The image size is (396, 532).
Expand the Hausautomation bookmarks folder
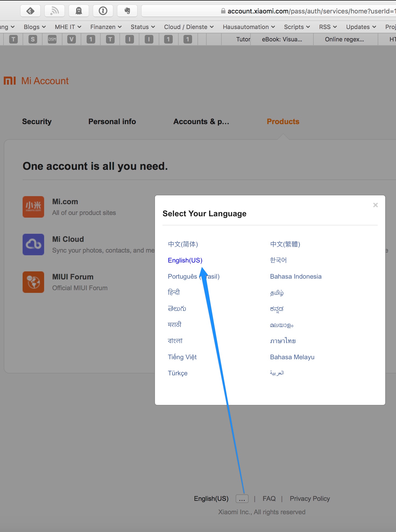coord(249,27)
